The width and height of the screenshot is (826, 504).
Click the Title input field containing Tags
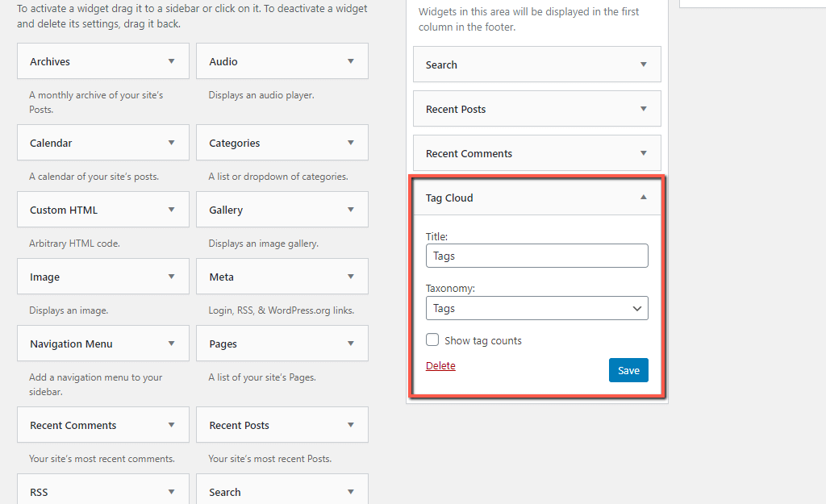tap(536, 256)
